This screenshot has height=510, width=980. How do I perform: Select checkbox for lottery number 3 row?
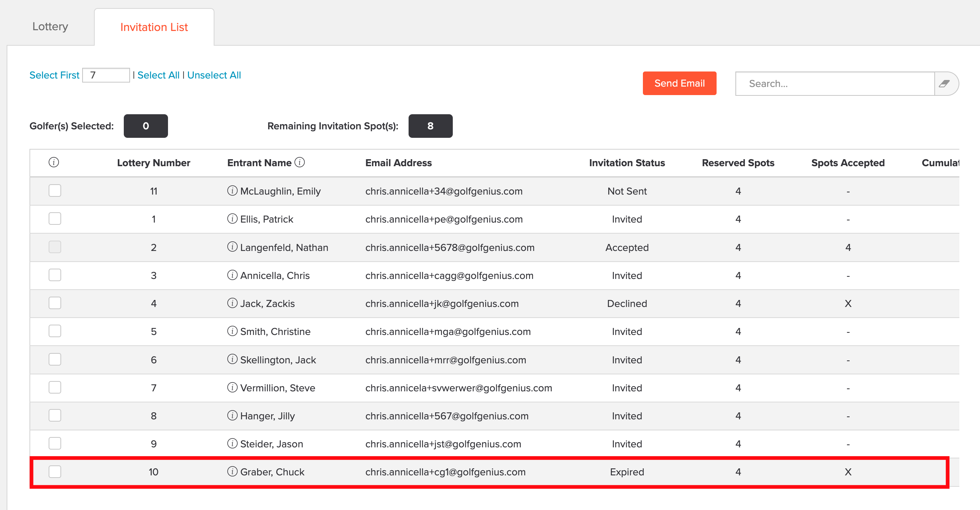55,275
